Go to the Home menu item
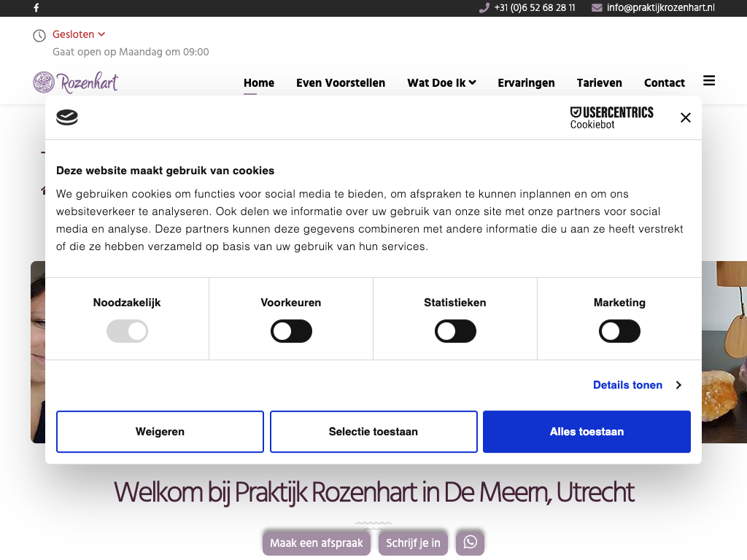The width and height of the screenshot is (747, 560). (x=259, y=83)
